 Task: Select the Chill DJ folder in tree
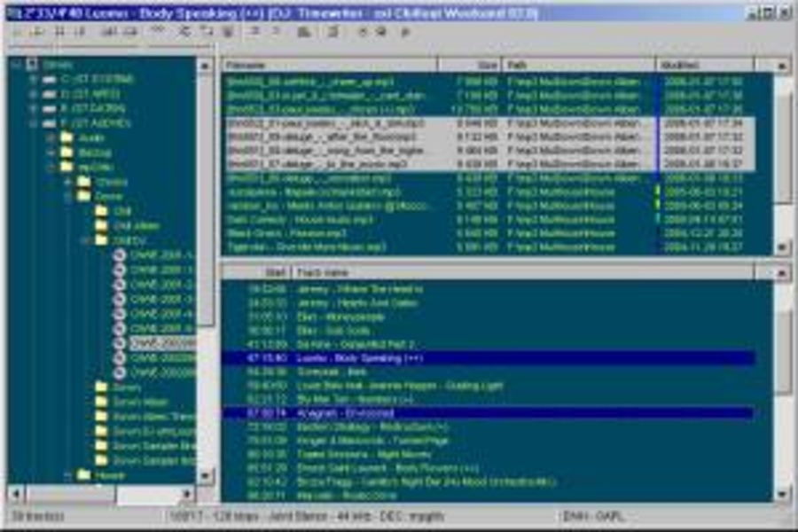[x=129, y=239]
